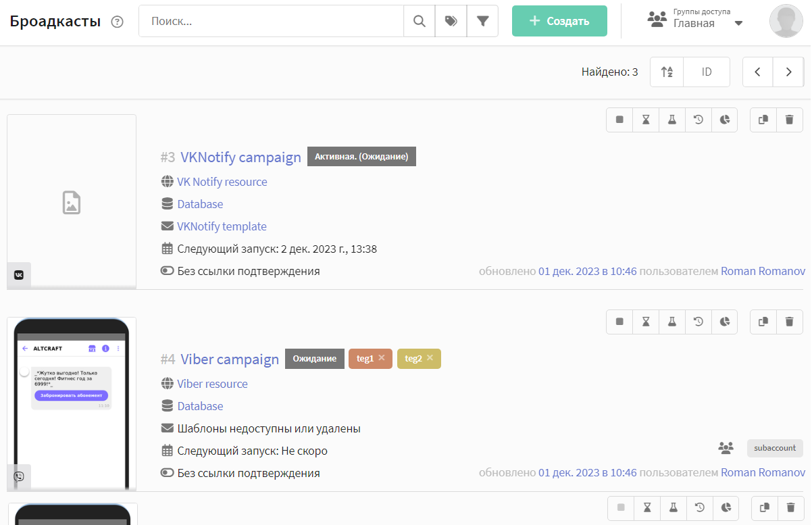Click the Создать button

[559, 21]
